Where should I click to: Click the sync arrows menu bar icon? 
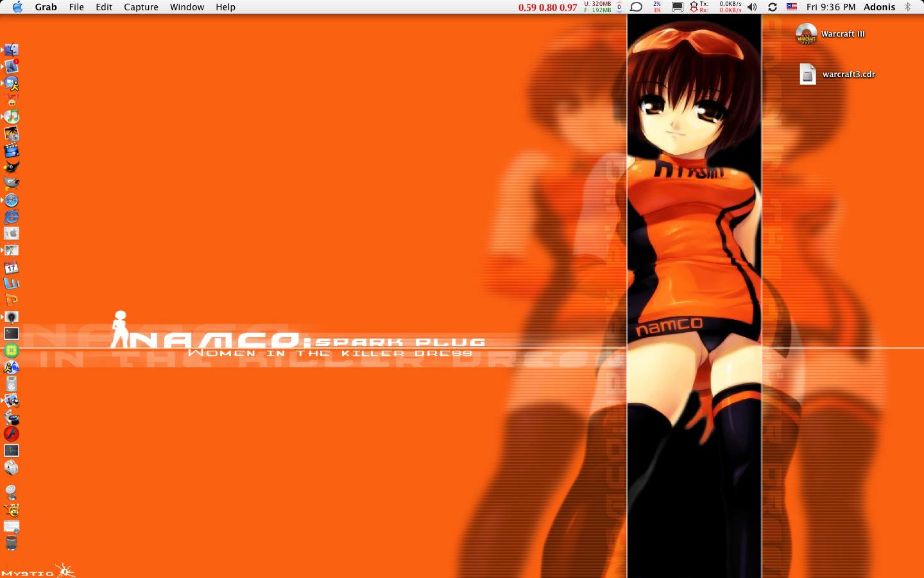773,7
